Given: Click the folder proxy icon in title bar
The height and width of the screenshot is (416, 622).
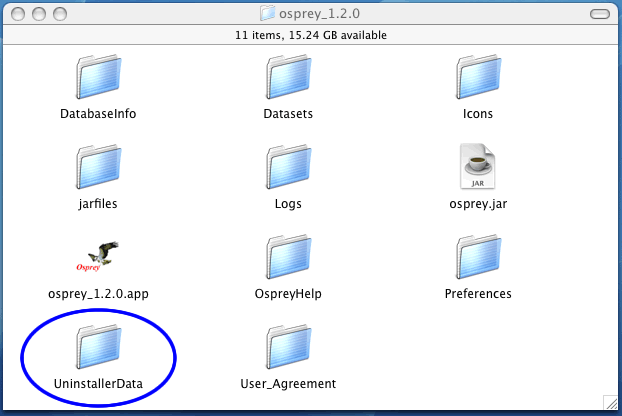Looking at the screenshot, I should 268,13.
